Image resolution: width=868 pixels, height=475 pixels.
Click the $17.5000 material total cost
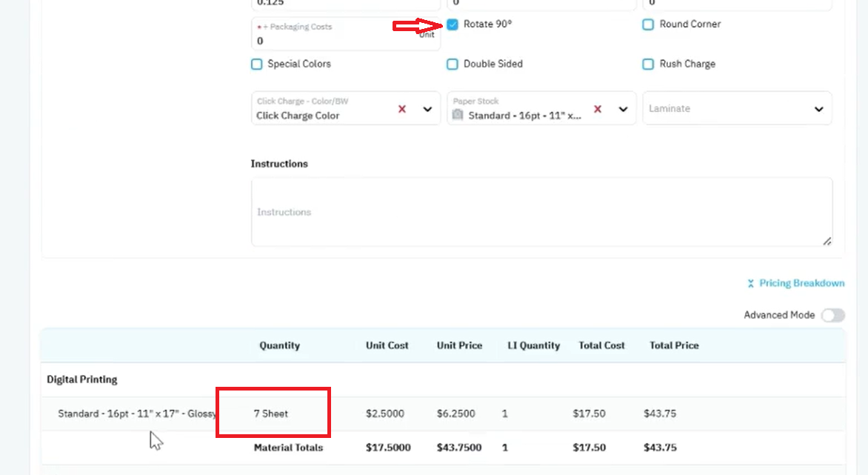(388, 448)
